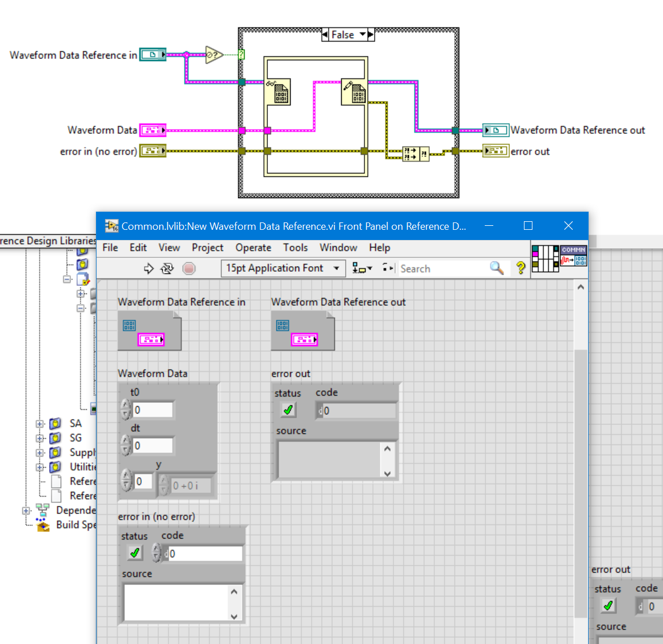Screen dimensions: 663x644
Task: Click the Abort Execution icon
Action: (188, 268)
